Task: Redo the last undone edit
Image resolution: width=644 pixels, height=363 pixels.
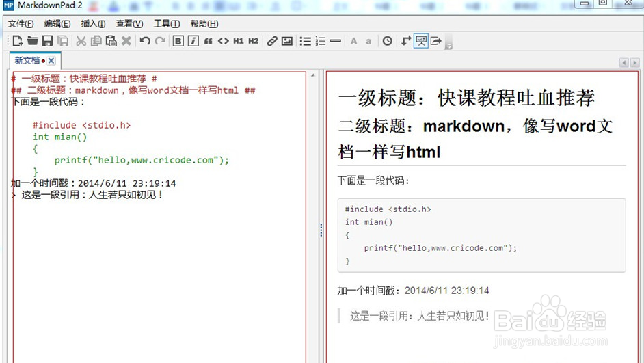Action: point(160,40)
